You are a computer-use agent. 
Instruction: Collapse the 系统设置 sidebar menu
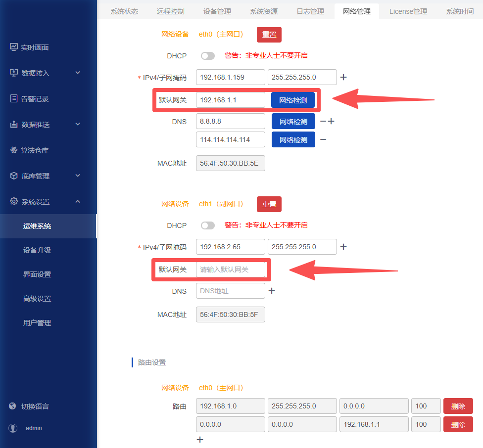tap(78, 202)
